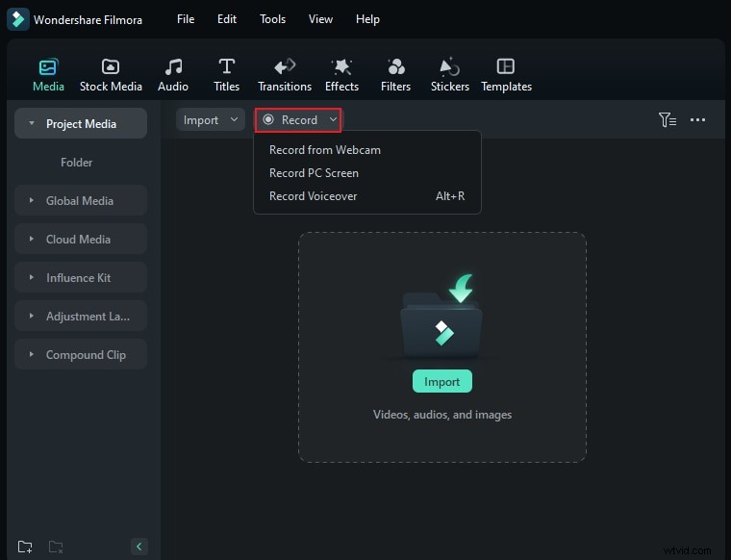Open the Stickers tab
This screenshot has height=560, width=731.
[450, 75]
